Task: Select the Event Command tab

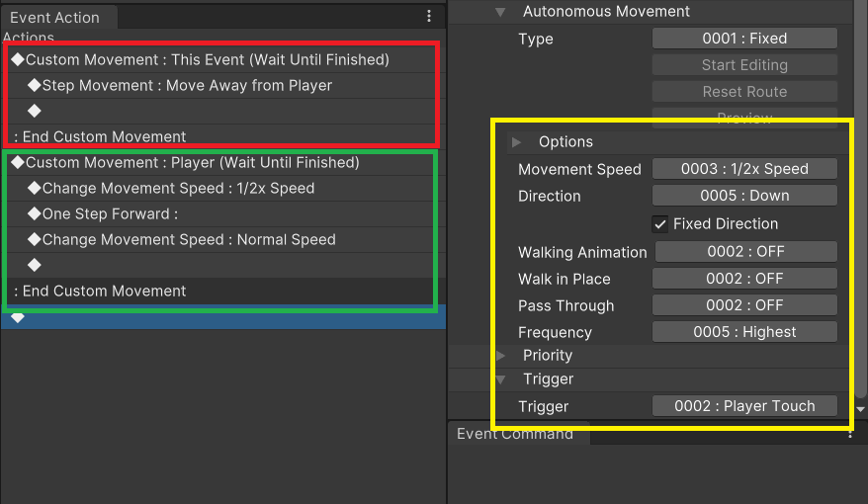Action: point(515,434)
